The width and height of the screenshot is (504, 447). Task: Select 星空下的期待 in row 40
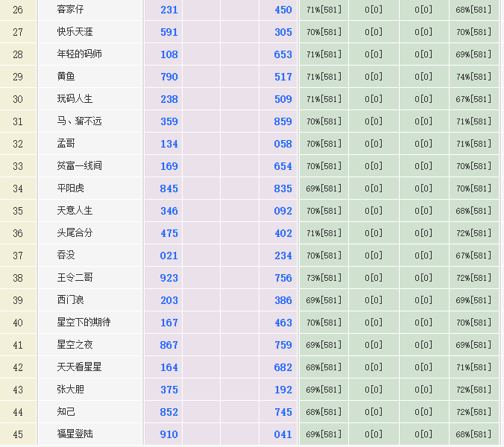click(x=84, y=323)
